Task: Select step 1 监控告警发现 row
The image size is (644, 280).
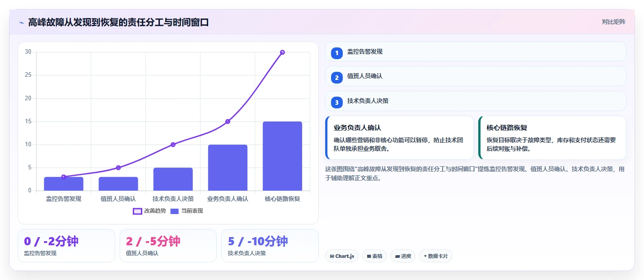Action: click(476, 51)
